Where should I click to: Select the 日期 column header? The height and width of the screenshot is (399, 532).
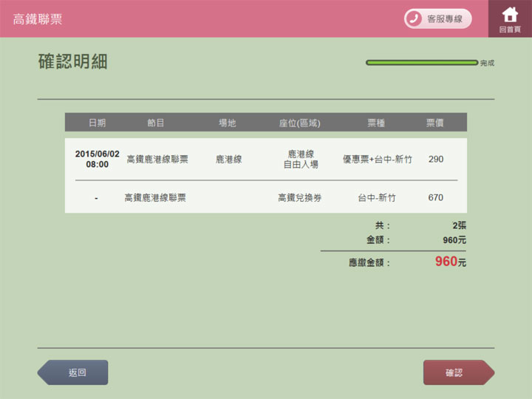(x=97, y=123)
